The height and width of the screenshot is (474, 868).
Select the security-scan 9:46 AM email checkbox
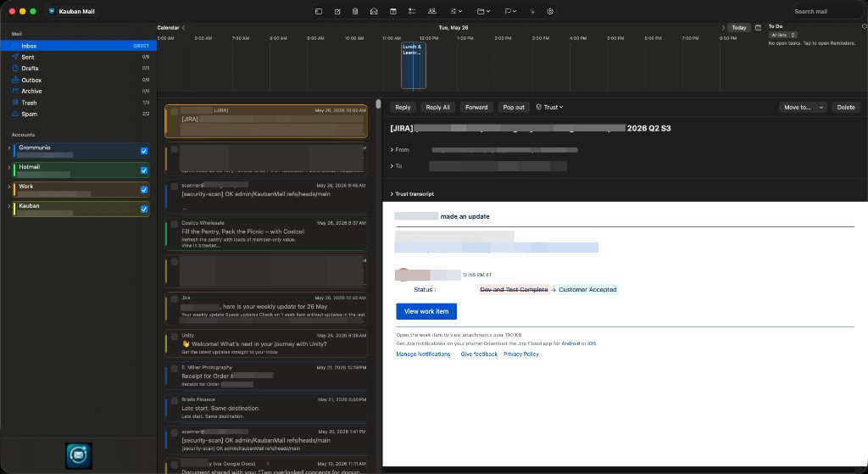pyautogui.click(x=174, y=186)
